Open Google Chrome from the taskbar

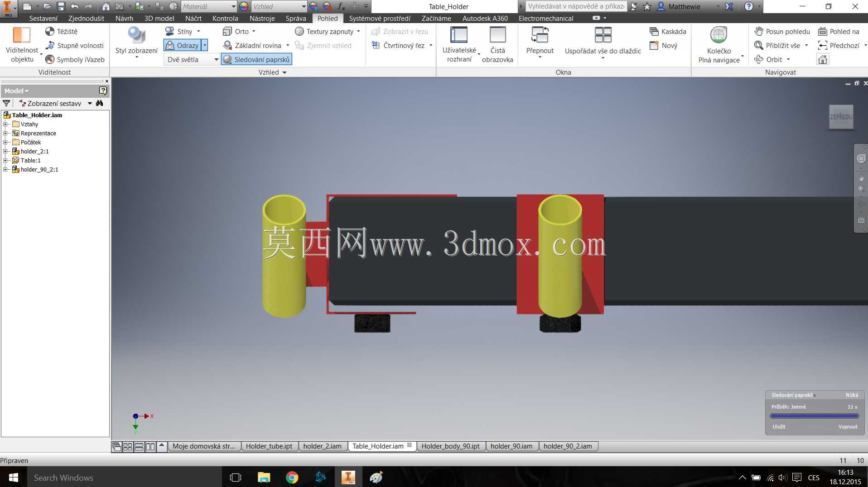(x=292, y=477)
